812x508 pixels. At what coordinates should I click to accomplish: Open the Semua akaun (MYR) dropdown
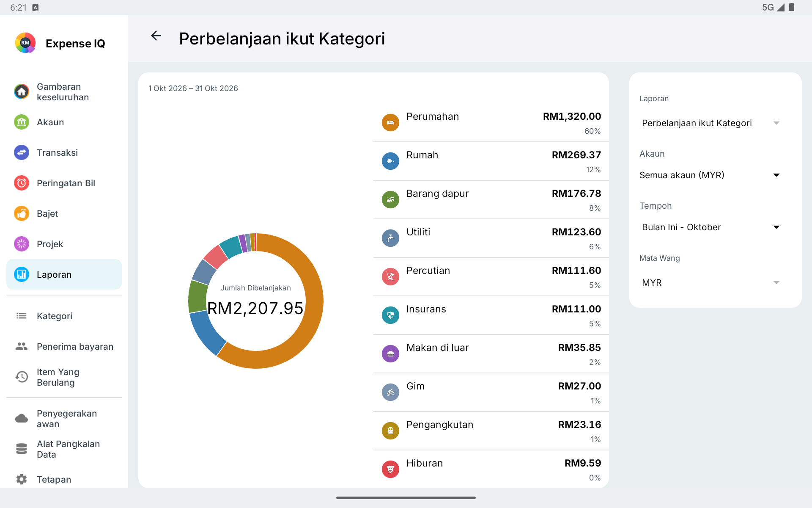point(710,175)
